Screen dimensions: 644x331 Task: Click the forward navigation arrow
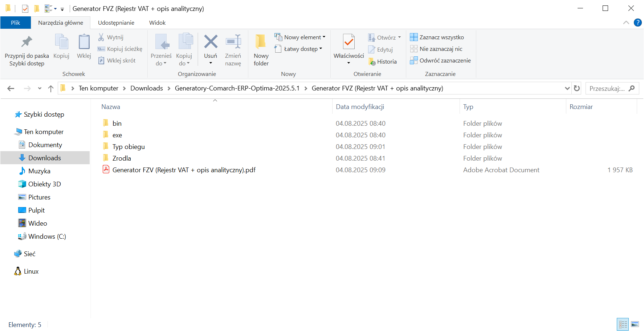(27, 88)
